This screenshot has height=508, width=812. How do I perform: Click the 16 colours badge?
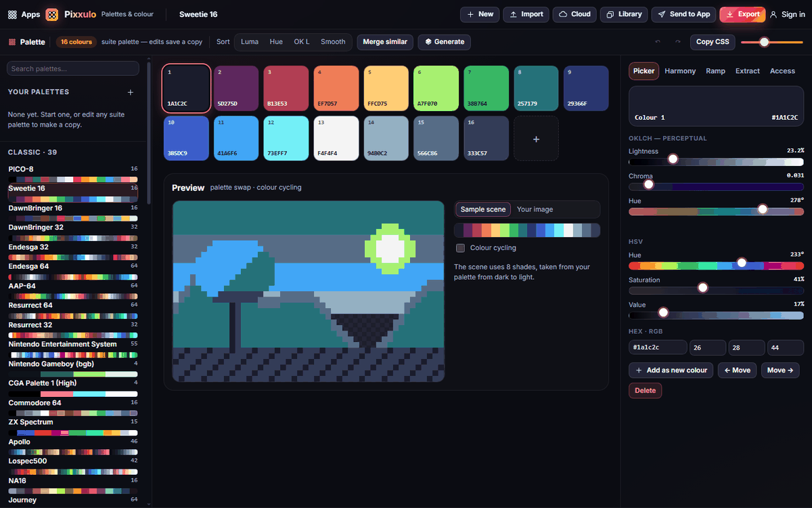click(x=76, y=42)
